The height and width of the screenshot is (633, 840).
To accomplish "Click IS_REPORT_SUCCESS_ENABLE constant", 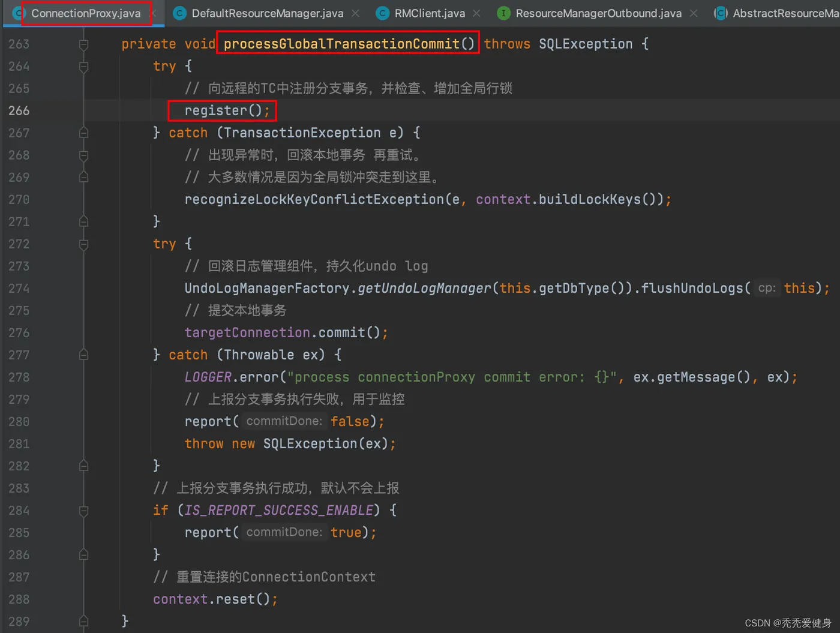I will pos(279,510).
